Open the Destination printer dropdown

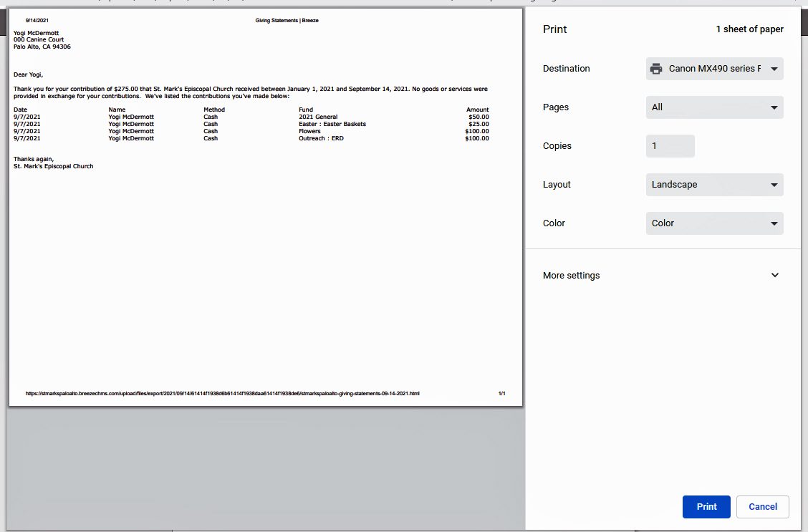coord(714,69)
